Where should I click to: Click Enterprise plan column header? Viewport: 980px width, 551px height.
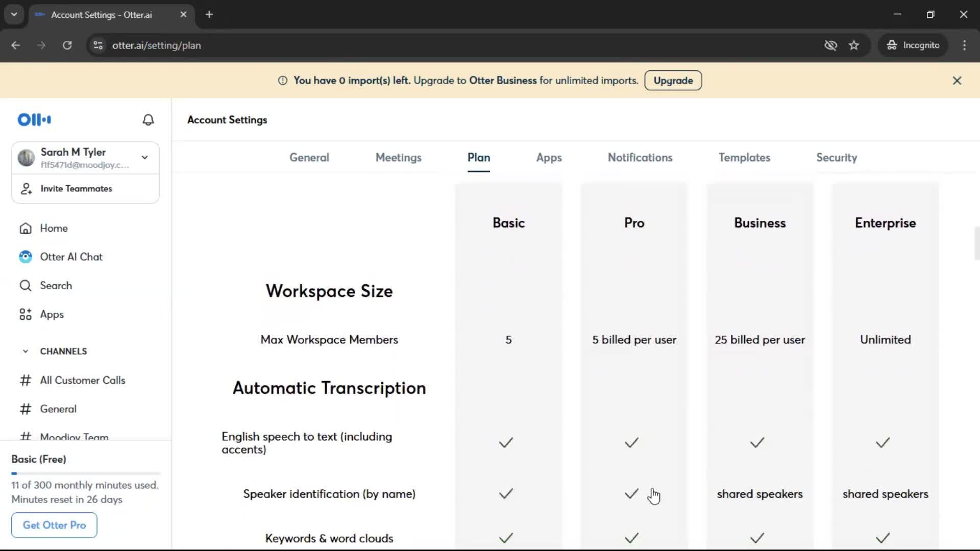tap(885, 223)
